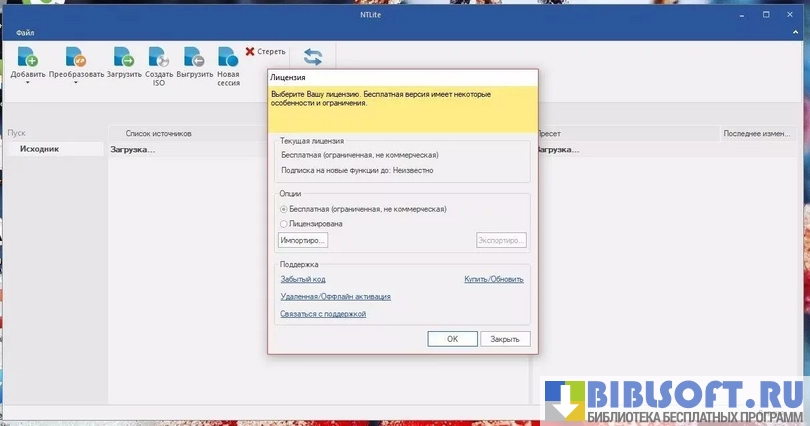Click the Загрузить toolbar icon

click(124, 58)
